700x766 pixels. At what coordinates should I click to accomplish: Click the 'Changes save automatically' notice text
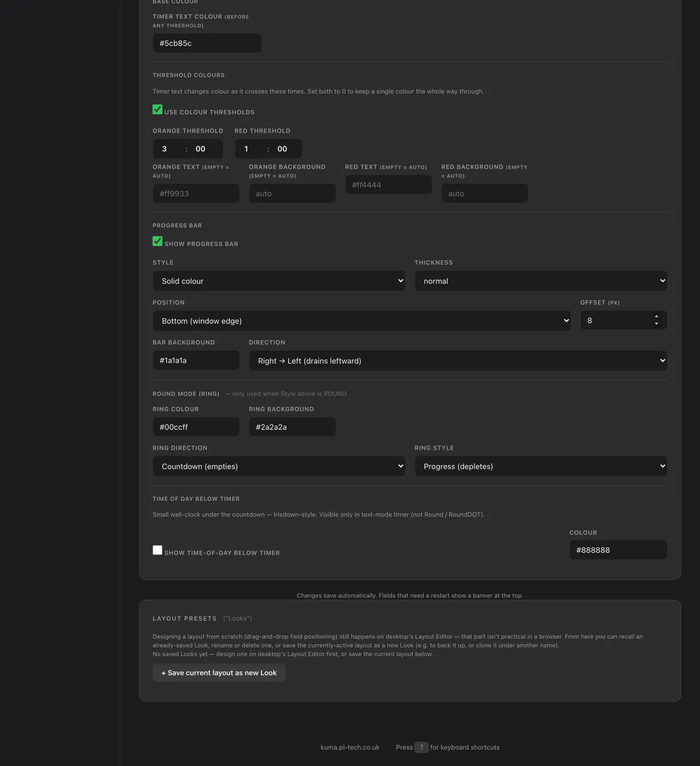(x=410, y=595)
